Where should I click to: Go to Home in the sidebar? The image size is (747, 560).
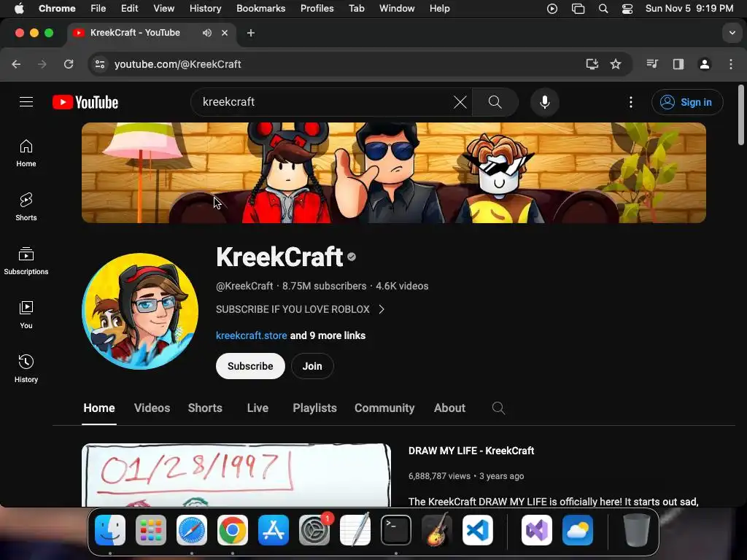click(26, 153)
